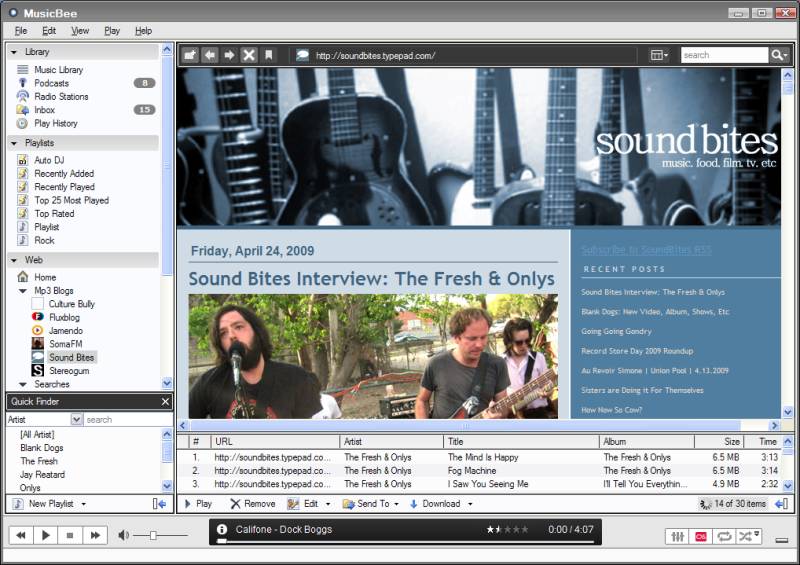
Task: Close the Quick Finder panel
Action: (x=165, y=402)
